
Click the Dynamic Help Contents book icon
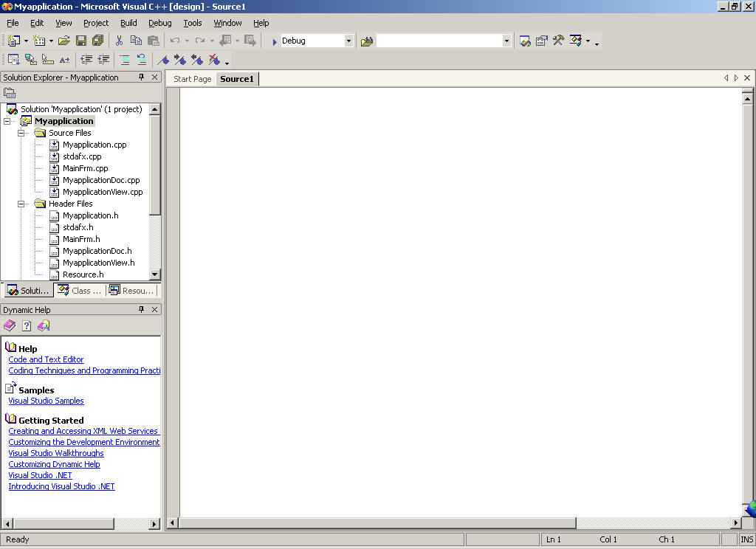coord(10,326)
